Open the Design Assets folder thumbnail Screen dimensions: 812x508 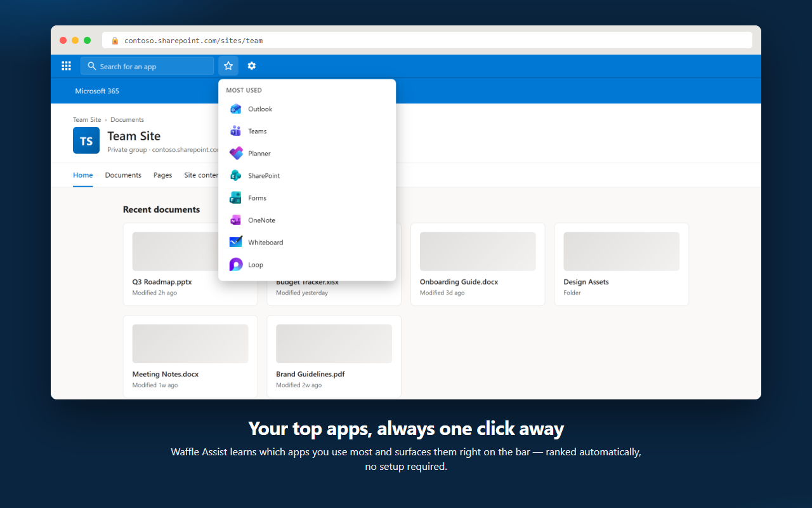pos(622,251)
